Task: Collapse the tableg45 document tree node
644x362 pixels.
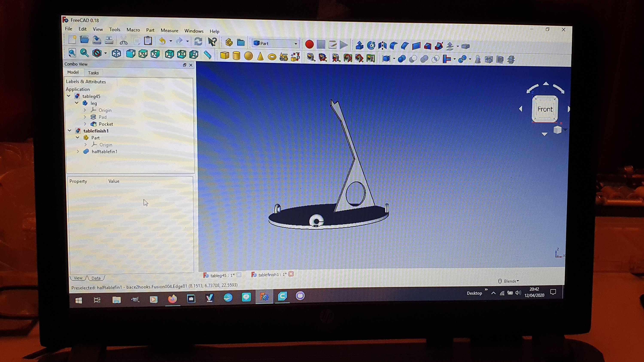Action: 69,96
